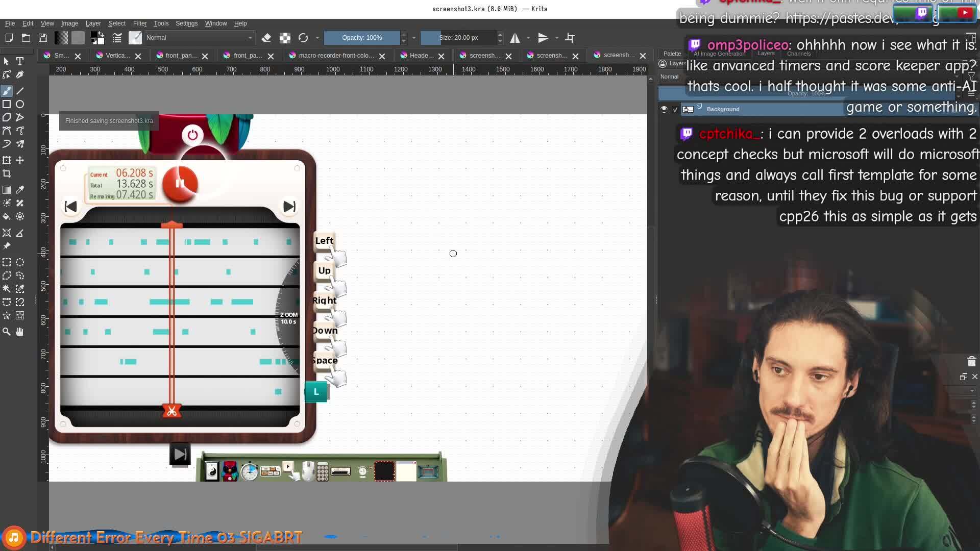Viewport: 980px width, 551px height.
Task: Click the Save document icon
Action: click(43, 38)
